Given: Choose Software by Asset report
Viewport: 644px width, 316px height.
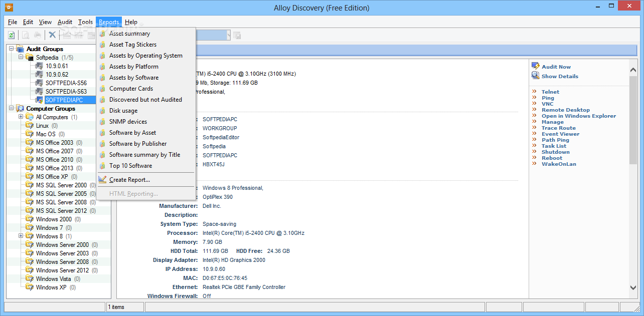Looking at the screenshot, I should (145, 133).
